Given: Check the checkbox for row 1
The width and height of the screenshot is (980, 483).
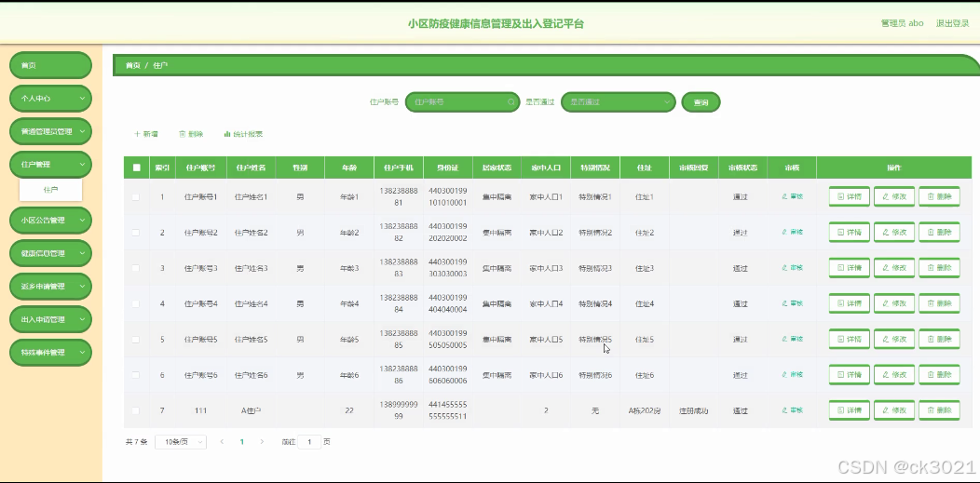Looking at the screenshot, I should tap(136, 196).
